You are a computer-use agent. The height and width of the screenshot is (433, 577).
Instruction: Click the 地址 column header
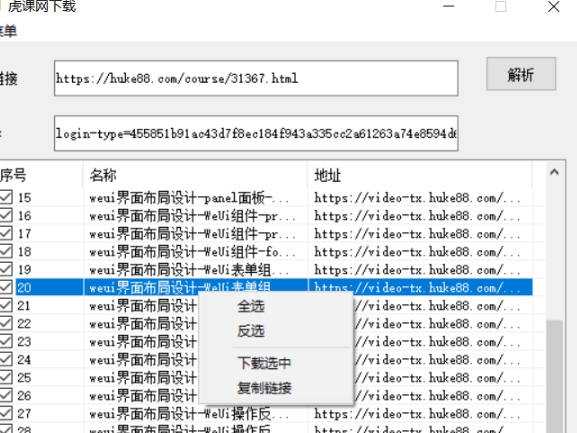(420, 175)
